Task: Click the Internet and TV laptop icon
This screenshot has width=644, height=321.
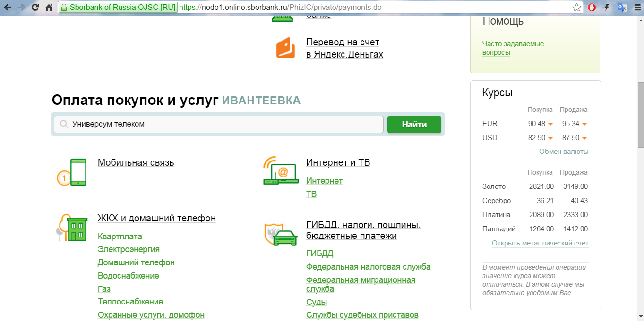Action: pyautogui.click(x=281, y=170)
